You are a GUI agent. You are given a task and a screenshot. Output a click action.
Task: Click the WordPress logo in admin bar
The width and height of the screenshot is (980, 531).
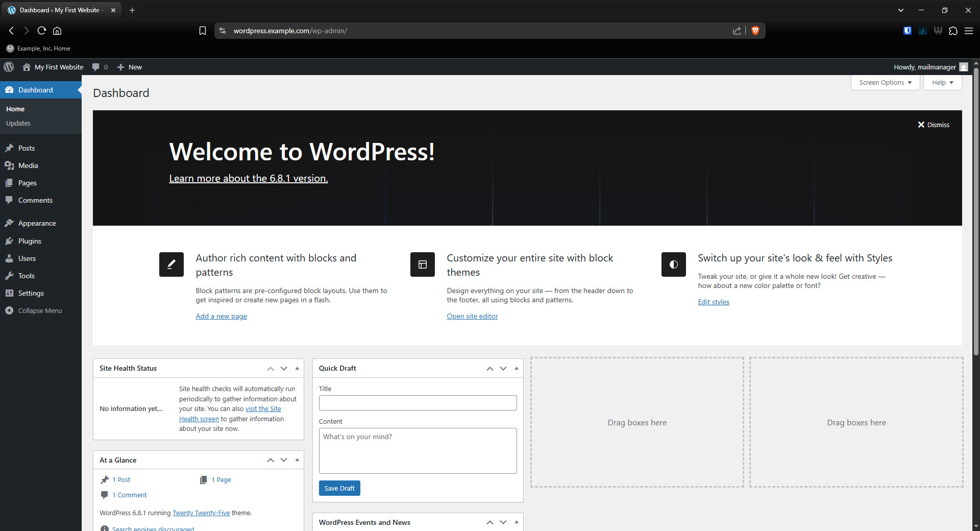click(x=9, y=67)
